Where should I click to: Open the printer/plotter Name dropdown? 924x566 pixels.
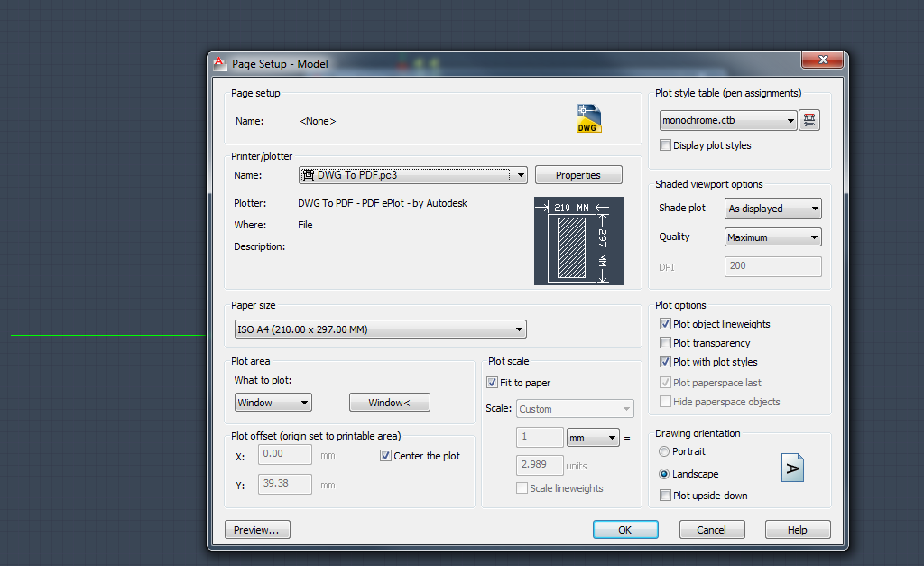tap(521, 175)
